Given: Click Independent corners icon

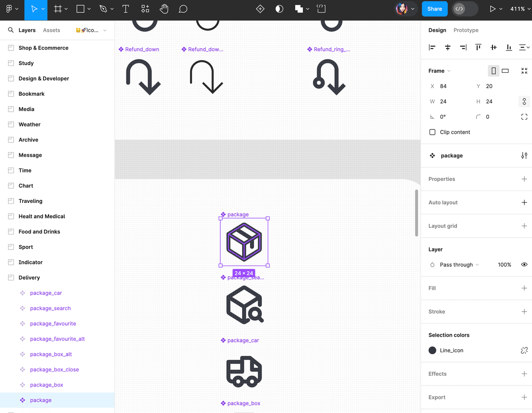Looking at the screenshot, I should pyautogui.click(x=524, y=117).
